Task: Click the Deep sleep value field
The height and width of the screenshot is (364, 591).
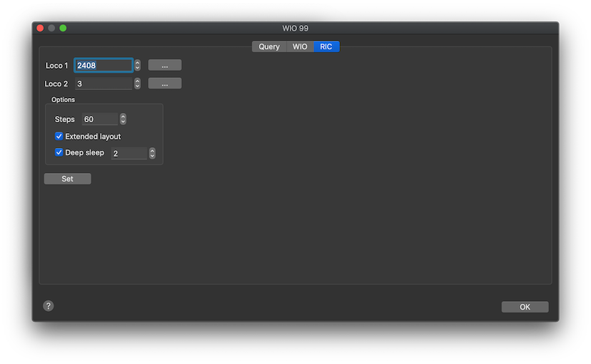Action: (x=128, y=154)
